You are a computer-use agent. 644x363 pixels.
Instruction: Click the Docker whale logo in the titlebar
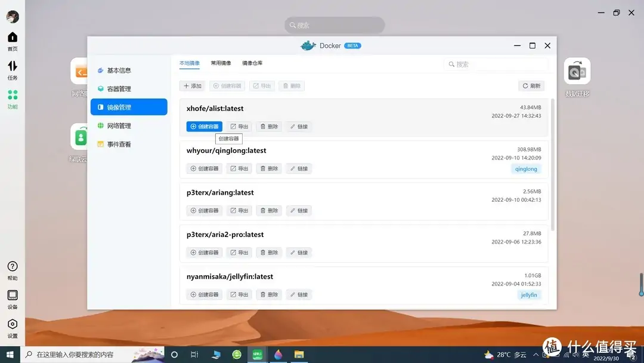tap(308, 45)
